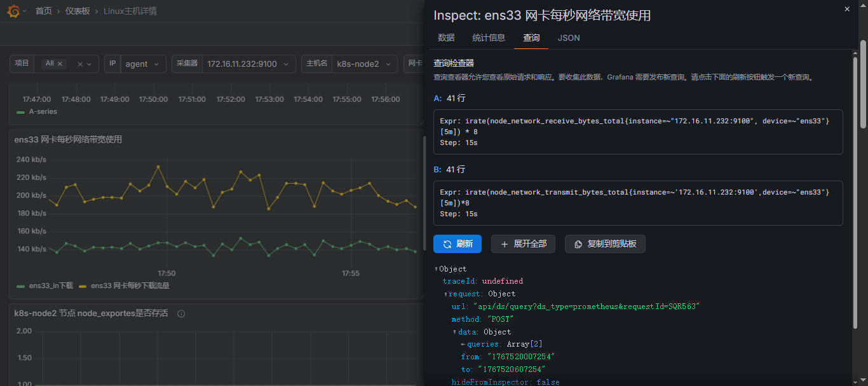
Task: Click the Grafana logo icon
Action: coord(13,11)
